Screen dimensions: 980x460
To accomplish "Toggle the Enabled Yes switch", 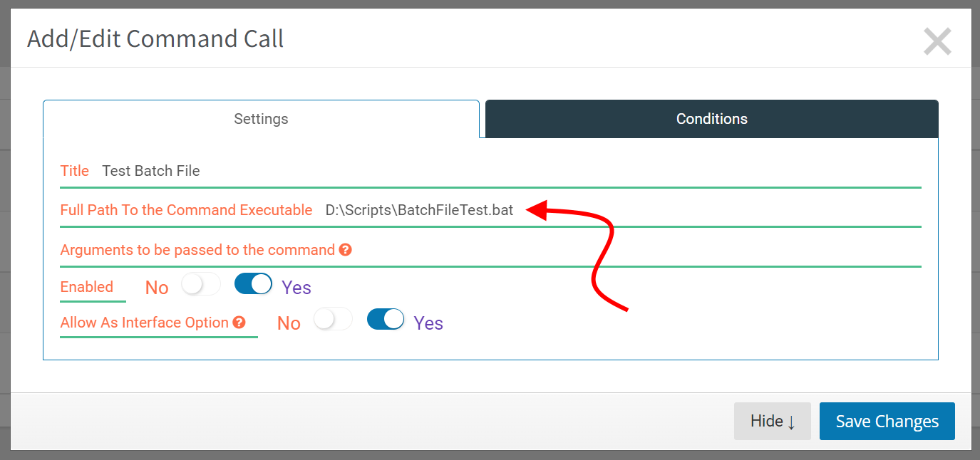I will tap(253, 284).
